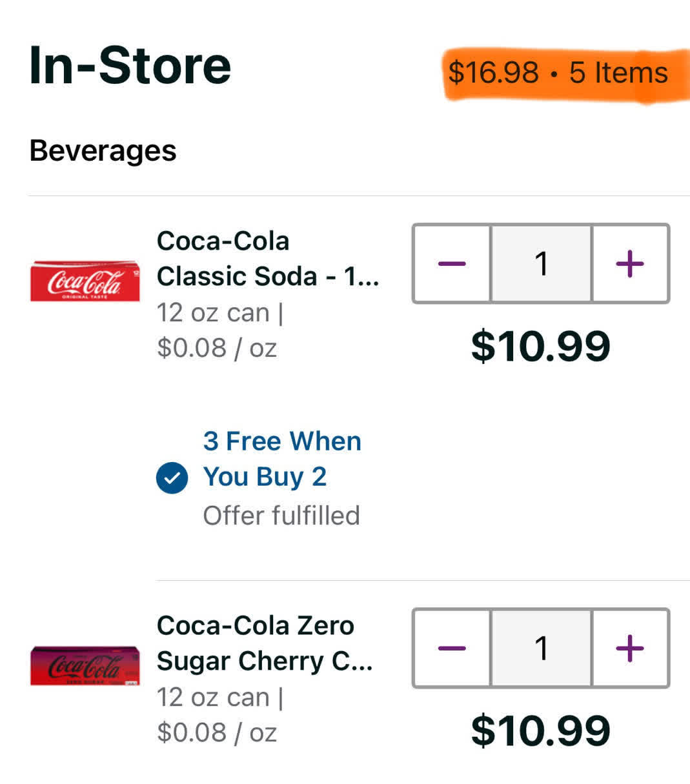Increase Coca-Cola Zero Sugar Cherry quantity
Screen dimensions: 690x784
(x=630, y=648)
